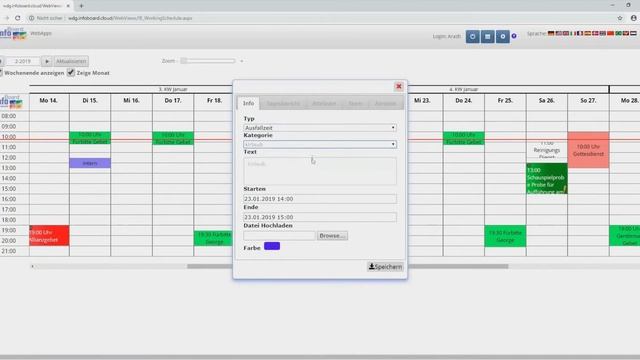Click the '3. KW Januar' week header
This screenshot has width=640, height=360.
click(x=173, y=89)
